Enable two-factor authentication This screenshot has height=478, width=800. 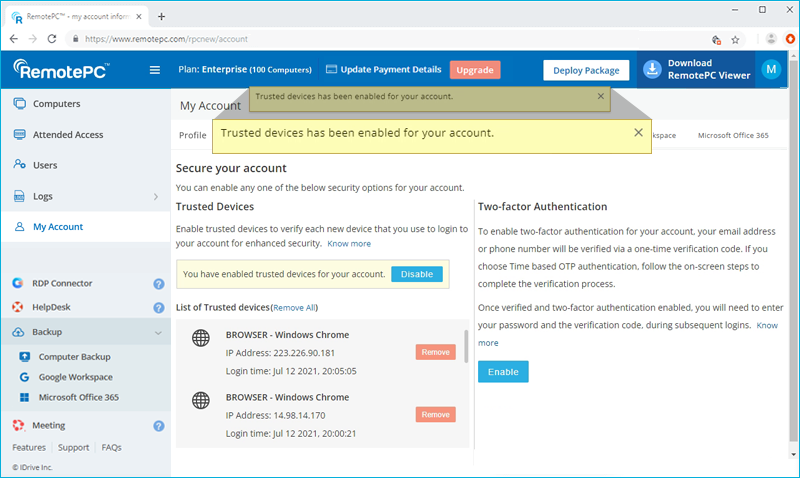[503, 372]
